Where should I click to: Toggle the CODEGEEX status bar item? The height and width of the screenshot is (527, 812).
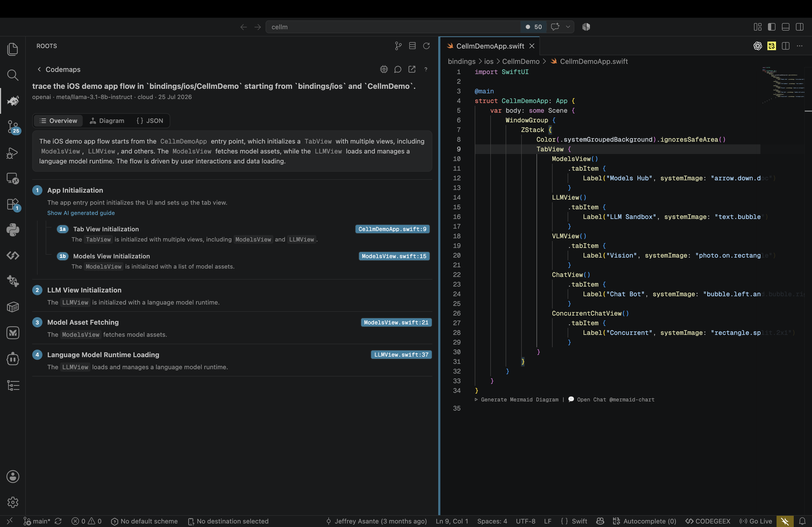click(x=708, y=521)
